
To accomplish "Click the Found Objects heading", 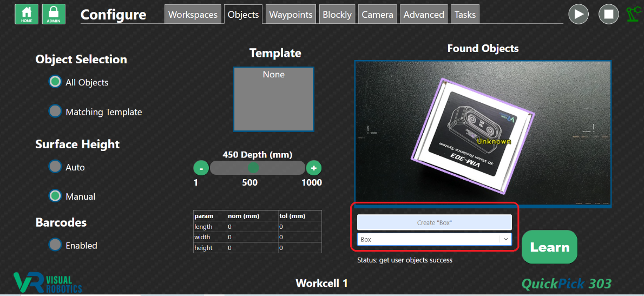I will coord(483,49).
